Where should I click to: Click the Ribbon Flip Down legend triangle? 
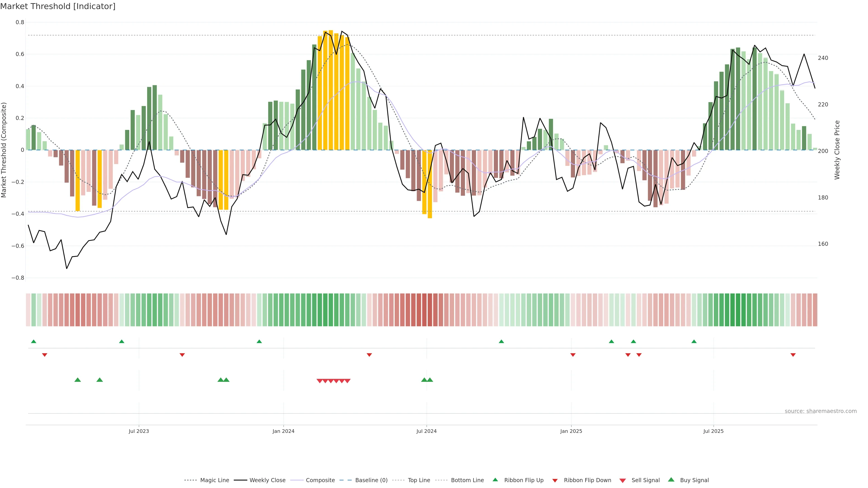555,481
